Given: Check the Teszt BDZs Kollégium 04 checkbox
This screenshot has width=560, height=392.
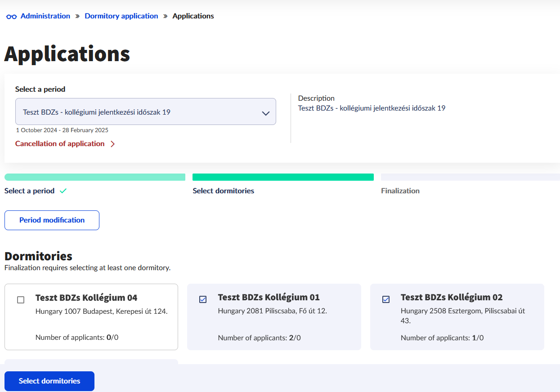Looking at the screenshot, I should [x=21, y=300].
